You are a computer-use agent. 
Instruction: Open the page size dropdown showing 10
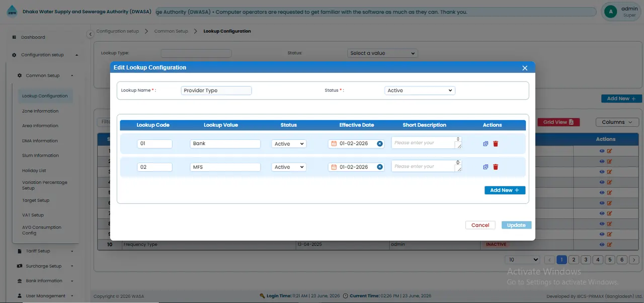pyautogui.click(x=523, y=260)
